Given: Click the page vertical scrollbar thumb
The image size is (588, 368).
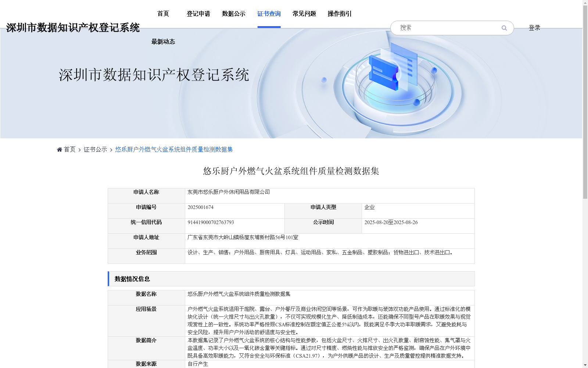Looking at the screenshot, I should coord(585,102).
